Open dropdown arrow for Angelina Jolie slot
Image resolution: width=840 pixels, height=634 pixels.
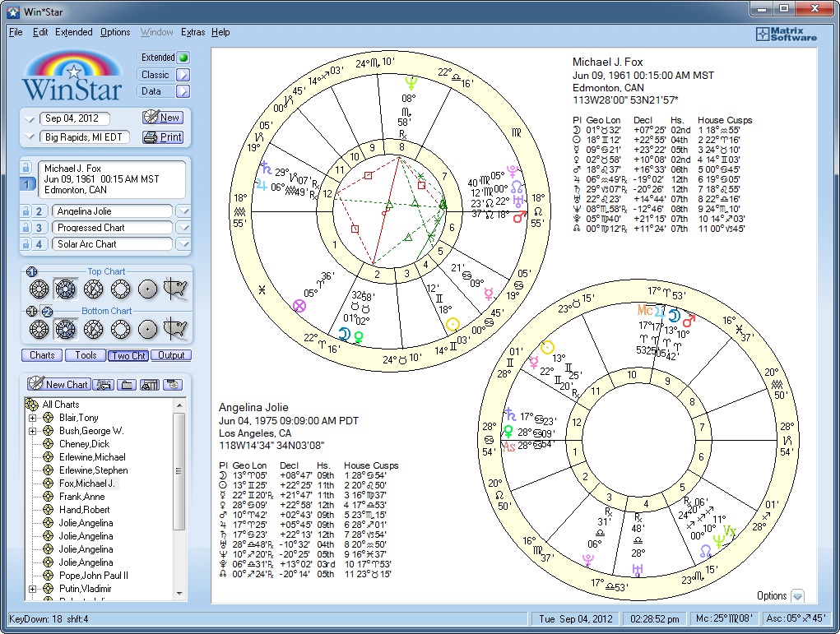point(183,211)
